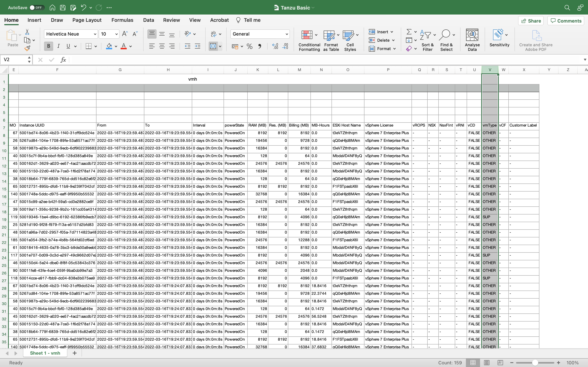Screen dimensions: 588x367
Task: Click the Share button
Action: [x=531, y=21]
